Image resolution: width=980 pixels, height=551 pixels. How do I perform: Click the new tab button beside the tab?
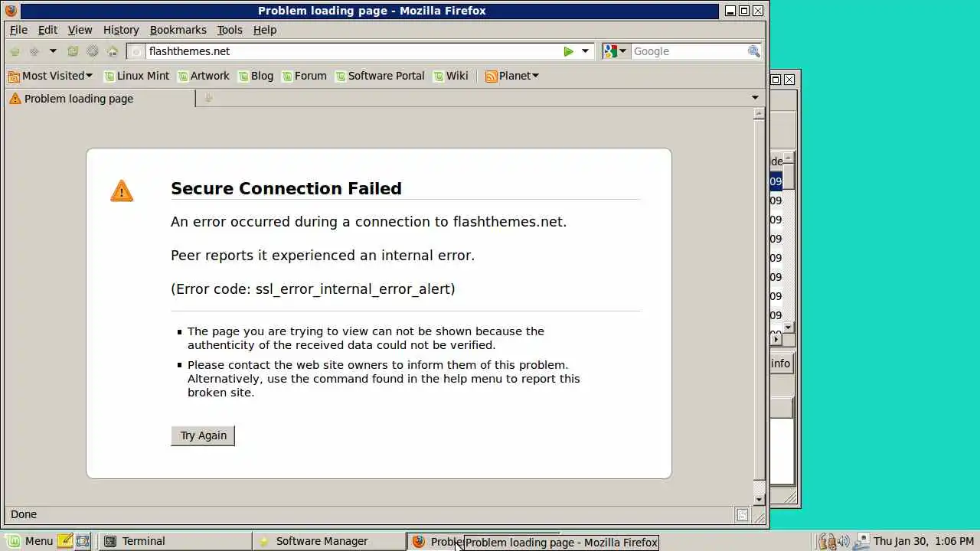[x=207, y=98]
